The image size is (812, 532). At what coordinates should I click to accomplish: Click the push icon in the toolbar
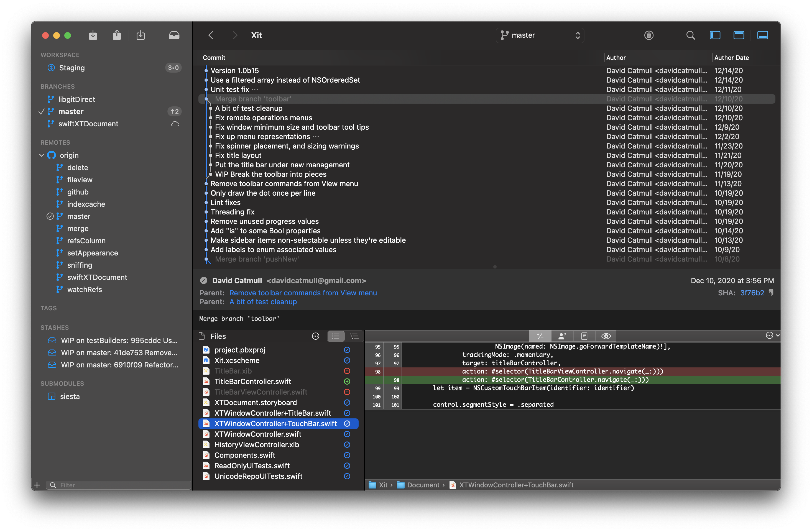pos(117,35)
